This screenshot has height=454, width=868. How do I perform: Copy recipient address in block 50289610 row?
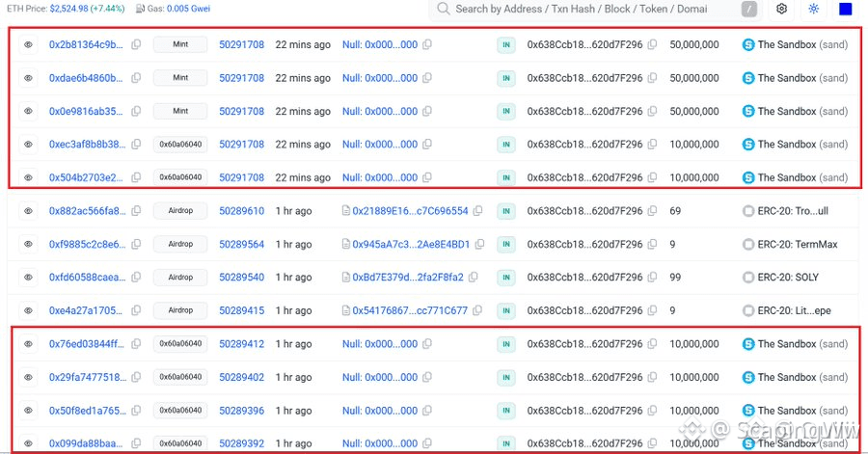click(652, 211)
